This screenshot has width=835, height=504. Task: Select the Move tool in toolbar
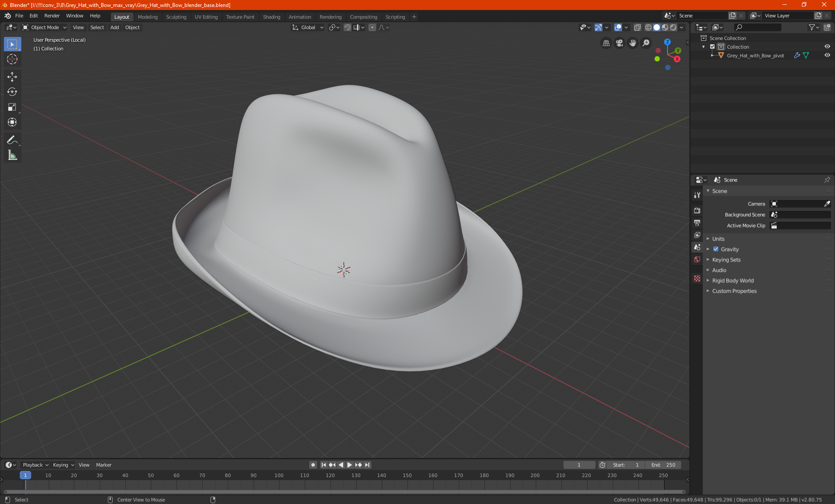(x=12, y=77)
